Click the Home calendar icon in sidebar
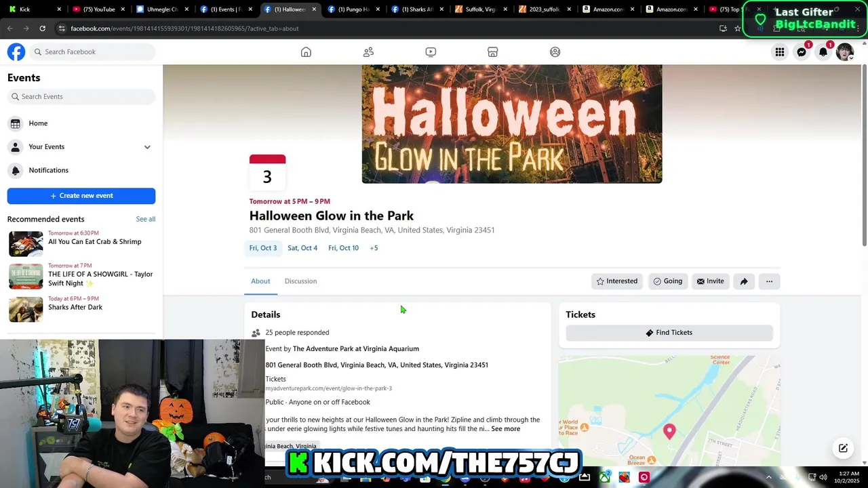The height and width of the screenshot is (488, 868). click(16, 123)
